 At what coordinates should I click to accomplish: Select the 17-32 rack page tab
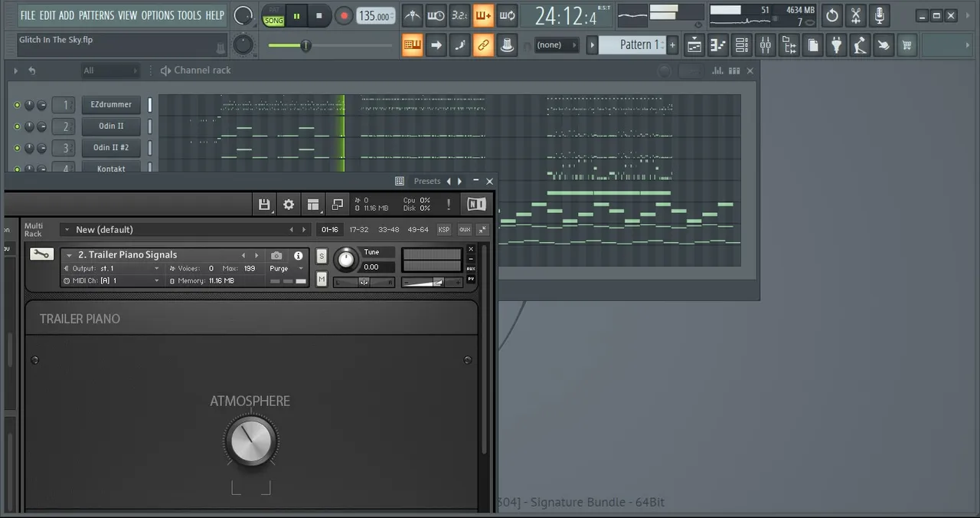359,230
